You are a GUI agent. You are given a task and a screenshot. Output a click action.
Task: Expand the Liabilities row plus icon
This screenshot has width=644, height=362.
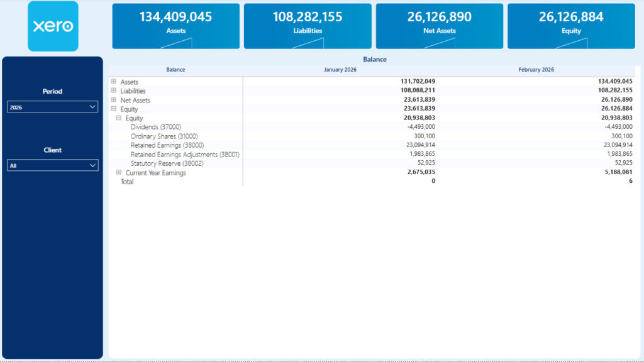(114, 90)
